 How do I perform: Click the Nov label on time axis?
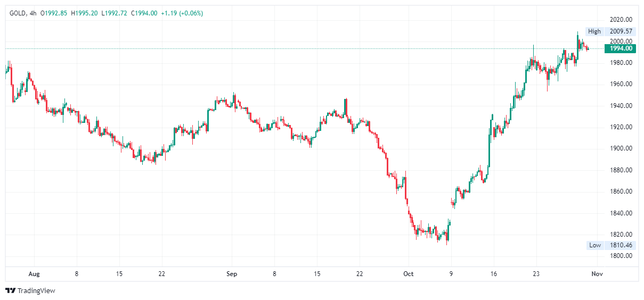[x=597, y=274]
